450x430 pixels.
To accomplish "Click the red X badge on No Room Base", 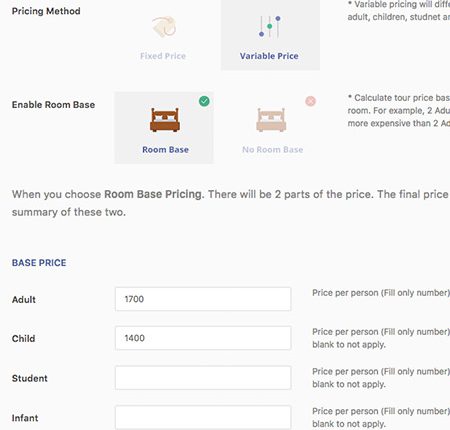I will 310,101.
